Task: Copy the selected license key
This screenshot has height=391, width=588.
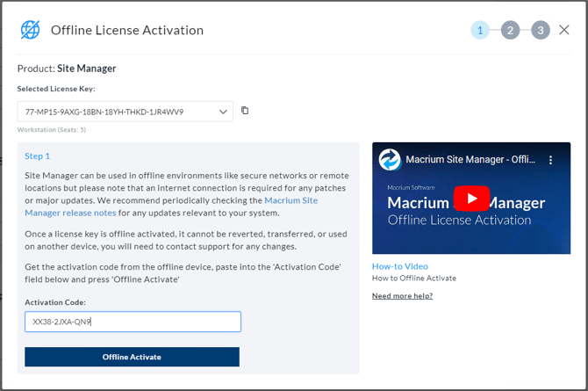Action: point(245,111)
